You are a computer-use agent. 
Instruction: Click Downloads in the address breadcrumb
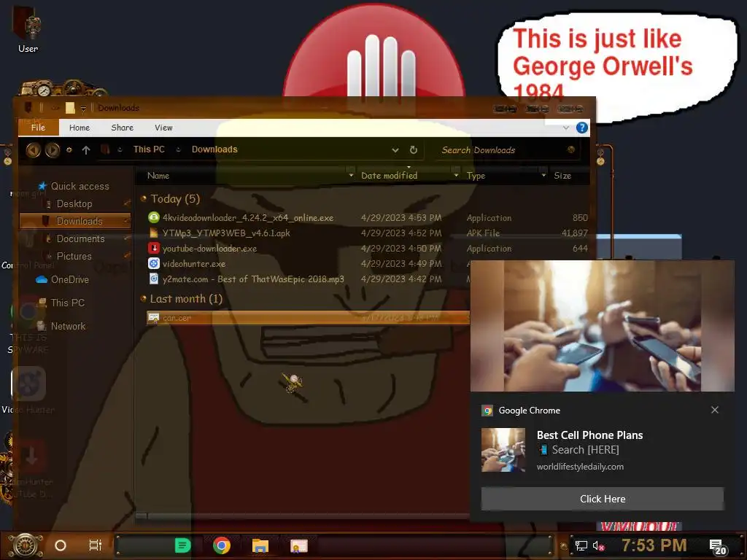tap(214, 149)
